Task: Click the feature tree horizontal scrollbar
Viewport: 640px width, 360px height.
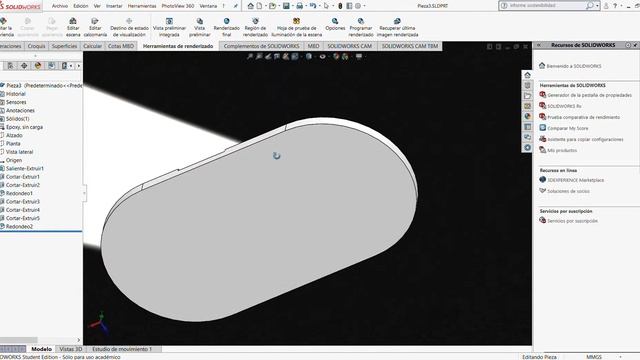Action: tap(18, 340)
